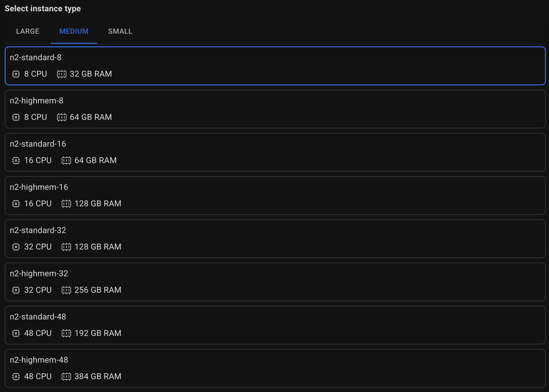Click the CPU chip icon in n2-standard-8
Screen dimensions: 549x392
16,74
